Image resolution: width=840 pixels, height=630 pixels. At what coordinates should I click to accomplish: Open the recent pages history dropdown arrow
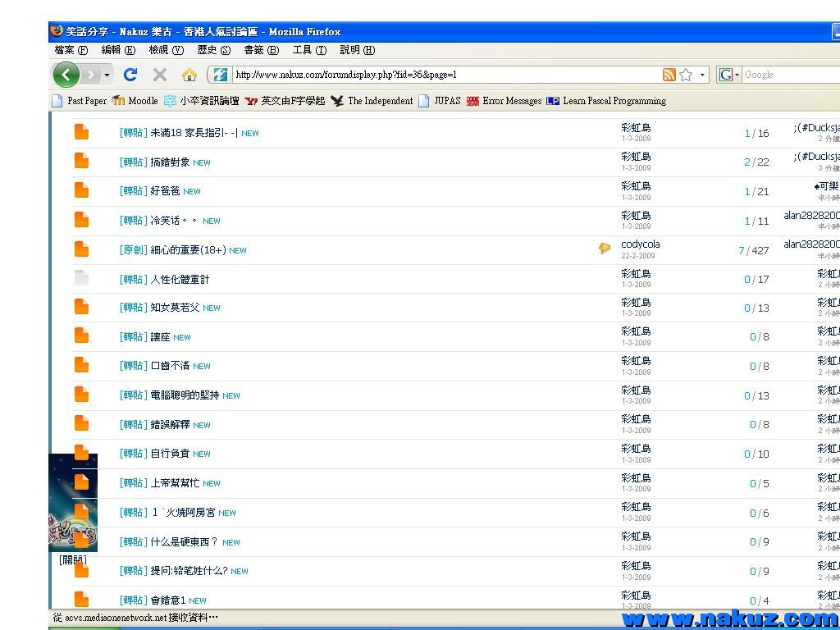point(107,75)
